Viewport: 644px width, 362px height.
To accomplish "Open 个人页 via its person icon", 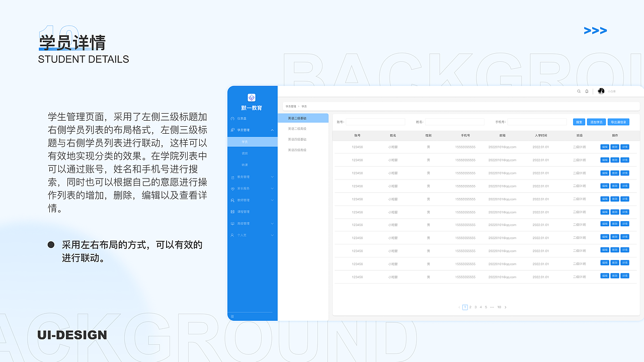I will [231, 235].
